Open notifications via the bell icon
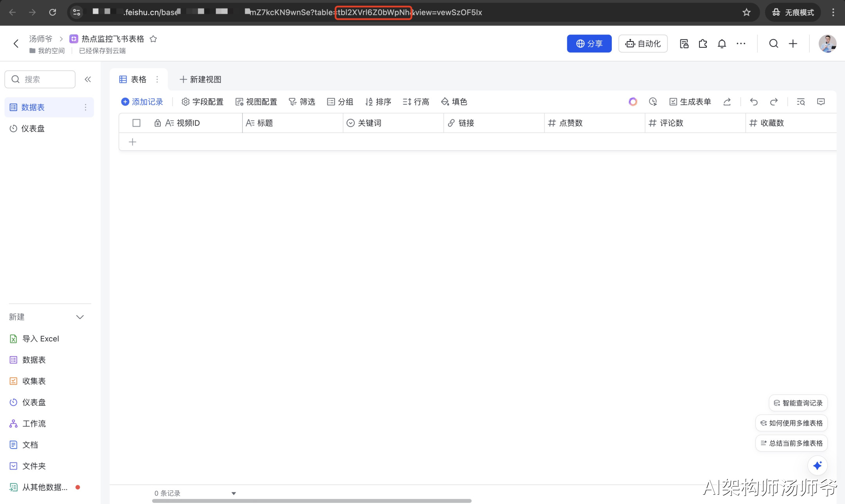 (x=722, y=43)
